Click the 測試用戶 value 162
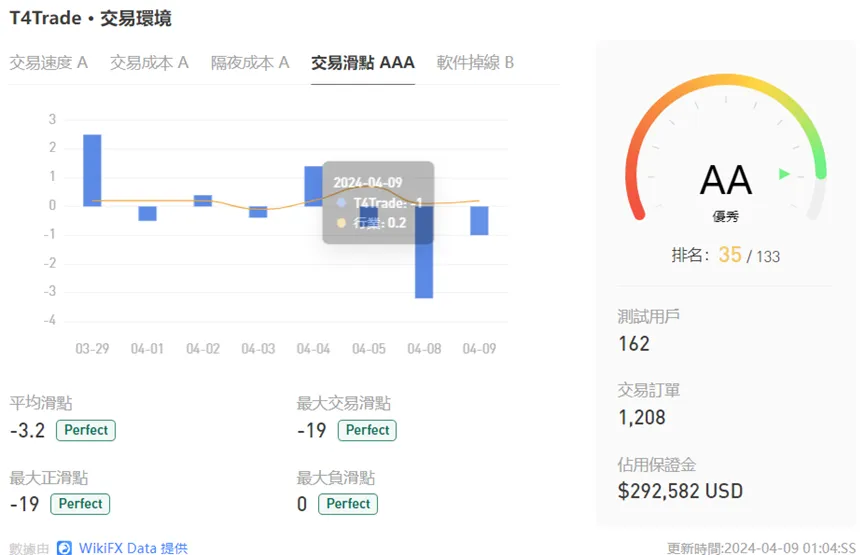865x555 pixels. tap(634, 344)
